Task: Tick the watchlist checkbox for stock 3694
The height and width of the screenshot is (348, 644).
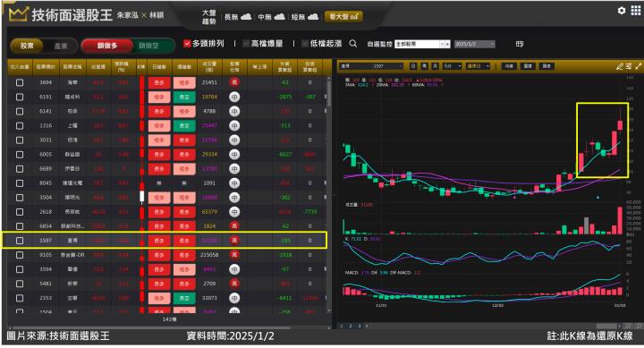Action: pos(20,82)
